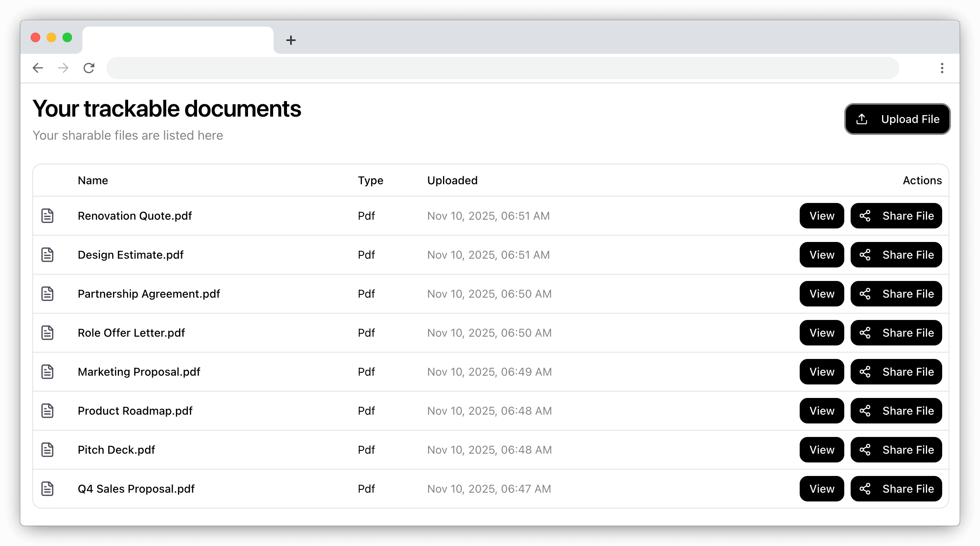Open a new browser tab
Viewport: 980px width, 546px height.
[291, 40]
